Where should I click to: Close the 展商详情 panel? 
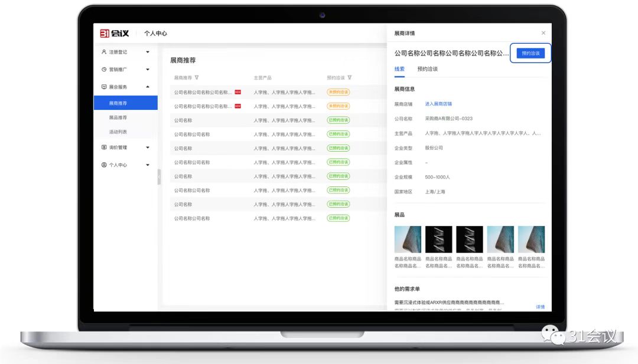point(543,33)
